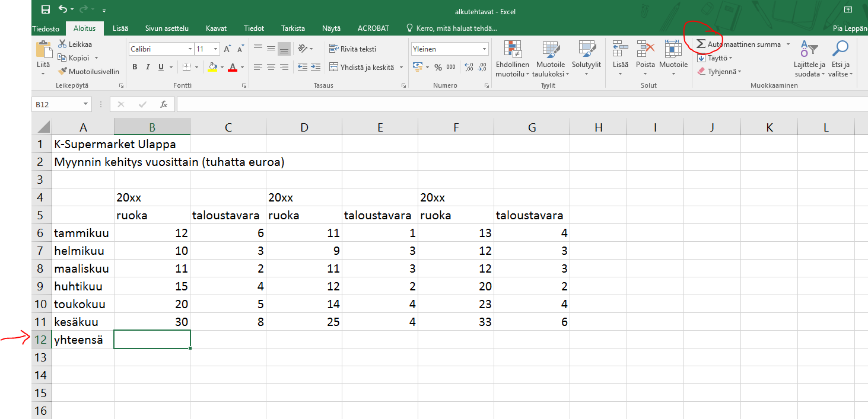The width and height of the screenshot is (868, 419).
Task: Click the Lisää insert cells icon
Action: (x=621, y=49)
